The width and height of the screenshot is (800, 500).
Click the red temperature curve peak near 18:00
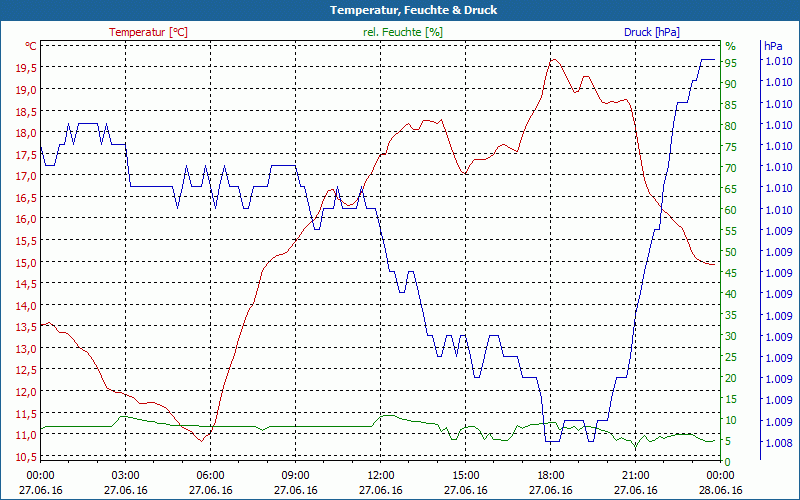pos(552,59)
